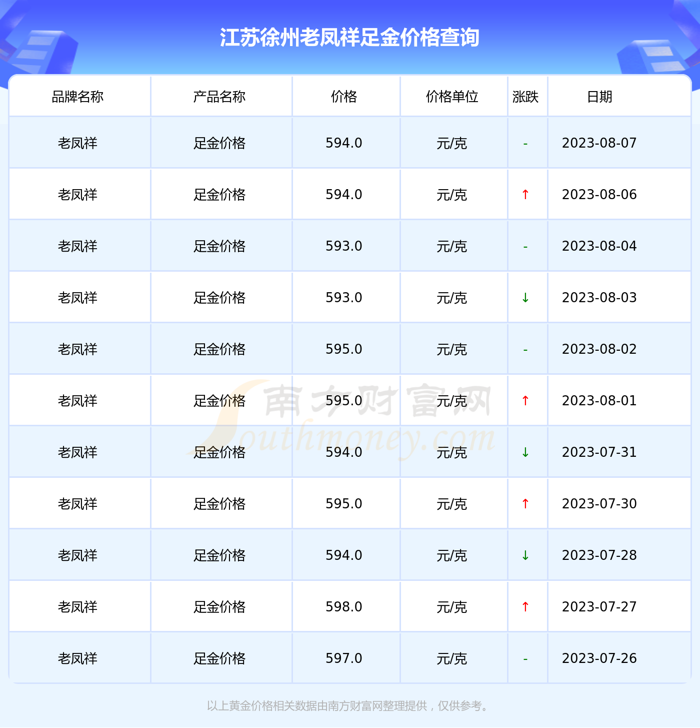Select date cell 2023-08-07
The width and height of the screenshot is (700, 728).
click(599, 143)
